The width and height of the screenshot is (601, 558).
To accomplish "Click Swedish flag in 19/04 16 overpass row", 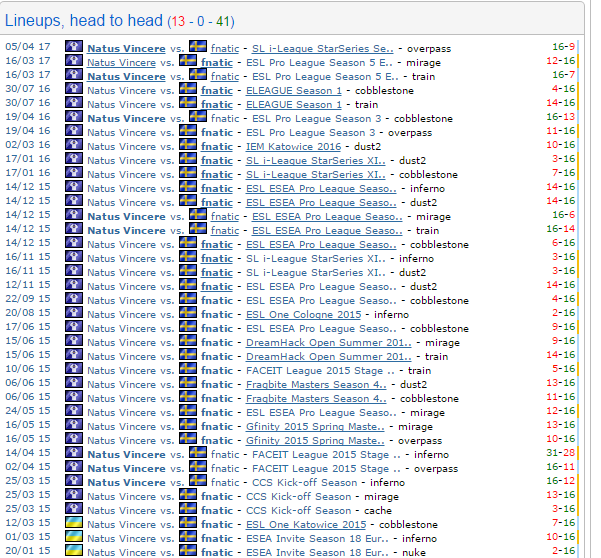I will (188, 130).
